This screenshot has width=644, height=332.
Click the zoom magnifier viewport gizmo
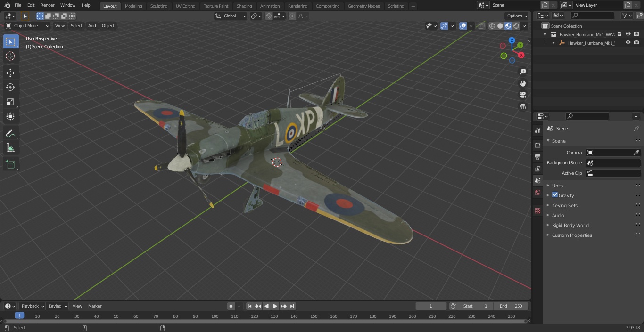coord(522,72)
